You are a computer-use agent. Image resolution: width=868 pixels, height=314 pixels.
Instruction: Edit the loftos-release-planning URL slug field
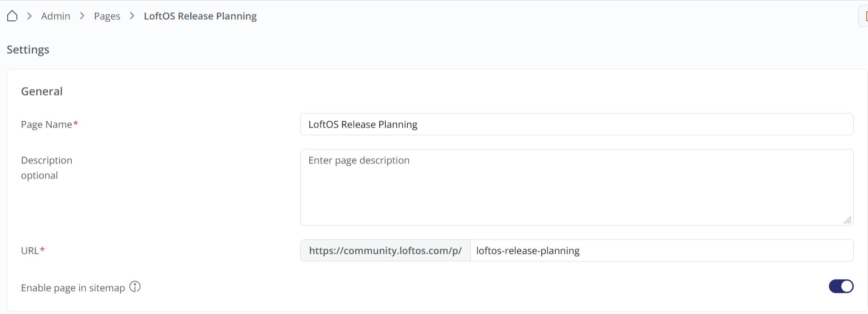(x=661, y=251)
